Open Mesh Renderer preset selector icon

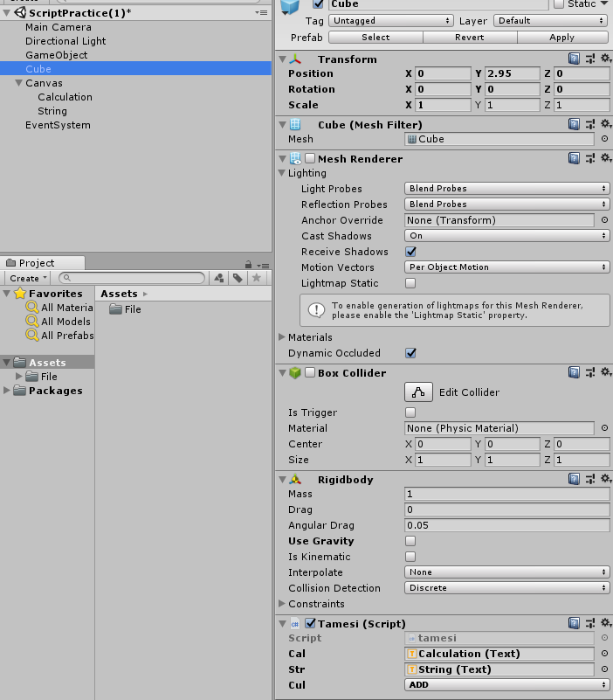tap(589, 158)
